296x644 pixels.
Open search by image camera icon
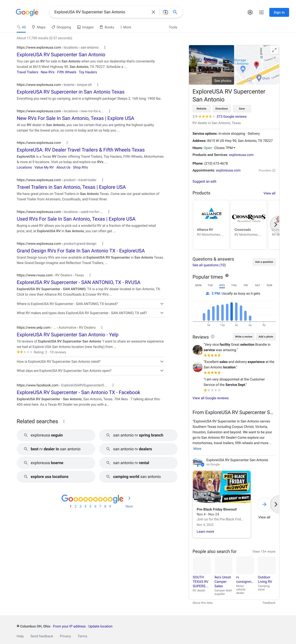point(165,12)
